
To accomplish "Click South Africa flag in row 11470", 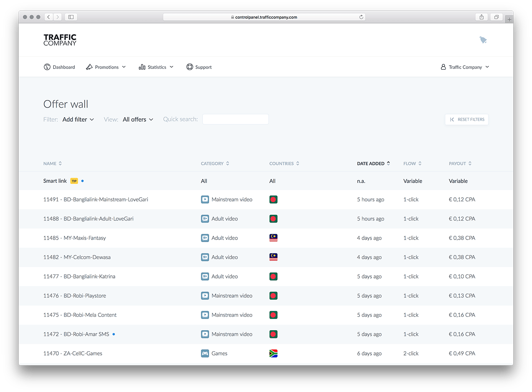I will click(x=273, y=353).
